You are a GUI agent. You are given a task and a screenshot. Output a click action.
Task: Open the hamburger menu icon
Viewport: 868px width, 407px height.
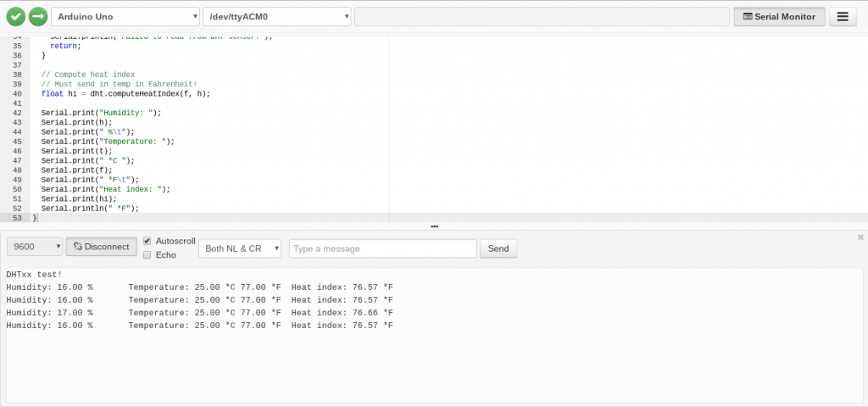[x=842, y=16]
